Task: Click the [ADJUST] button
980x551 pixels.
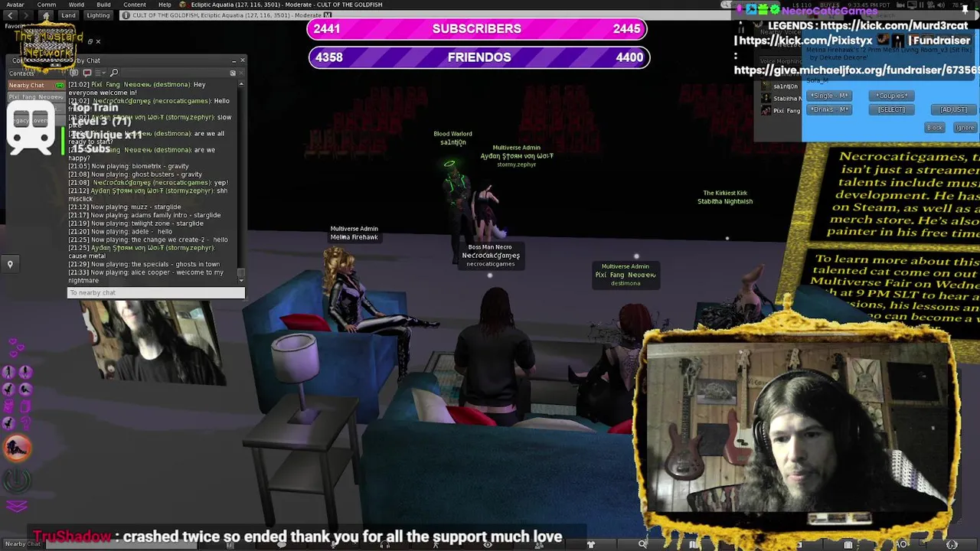Action: (x=954, y=109)
